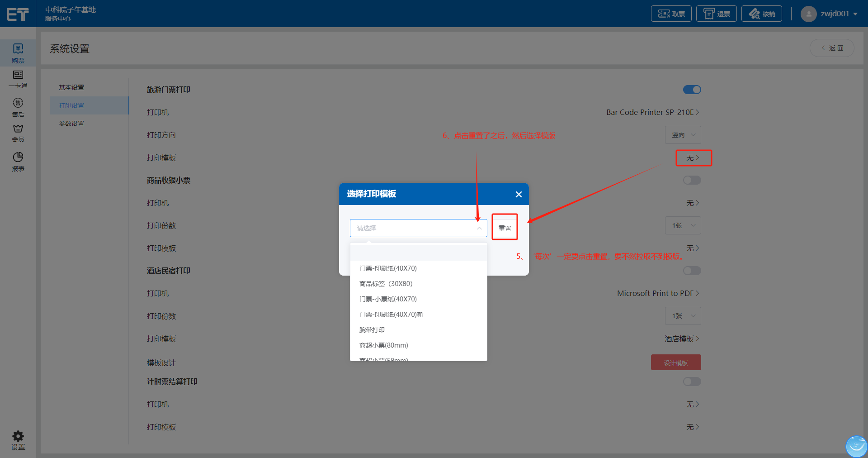
Task: Click the 取票 ticket pickup button
Action: 671,14
